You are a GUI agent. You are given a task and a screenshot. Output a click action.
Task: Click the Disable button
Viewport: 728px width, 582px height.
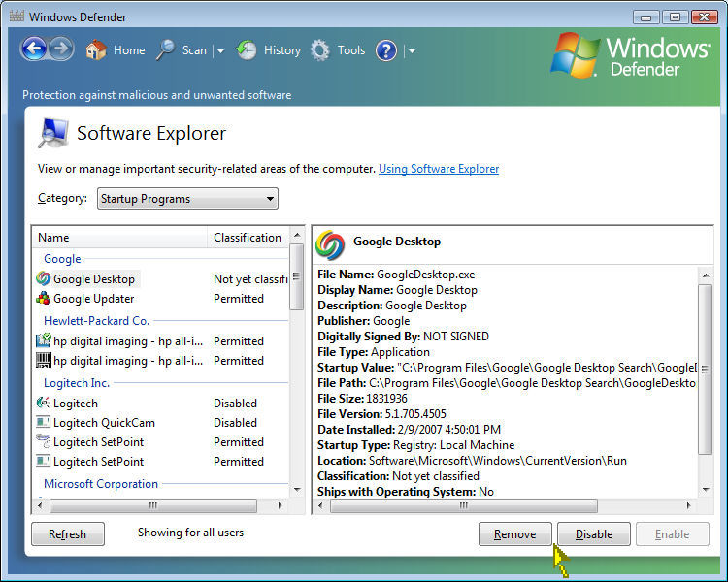[594, 534]
